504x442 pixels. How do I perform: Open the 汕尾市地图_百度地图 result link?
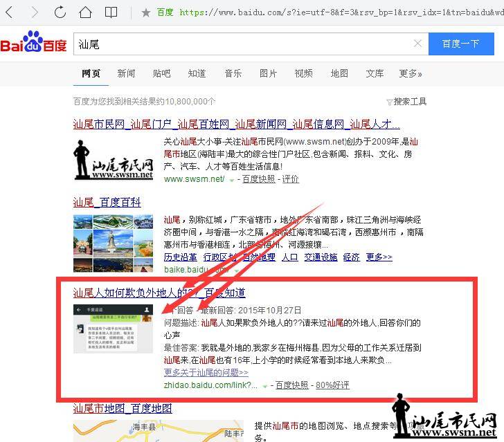(123, 409)
